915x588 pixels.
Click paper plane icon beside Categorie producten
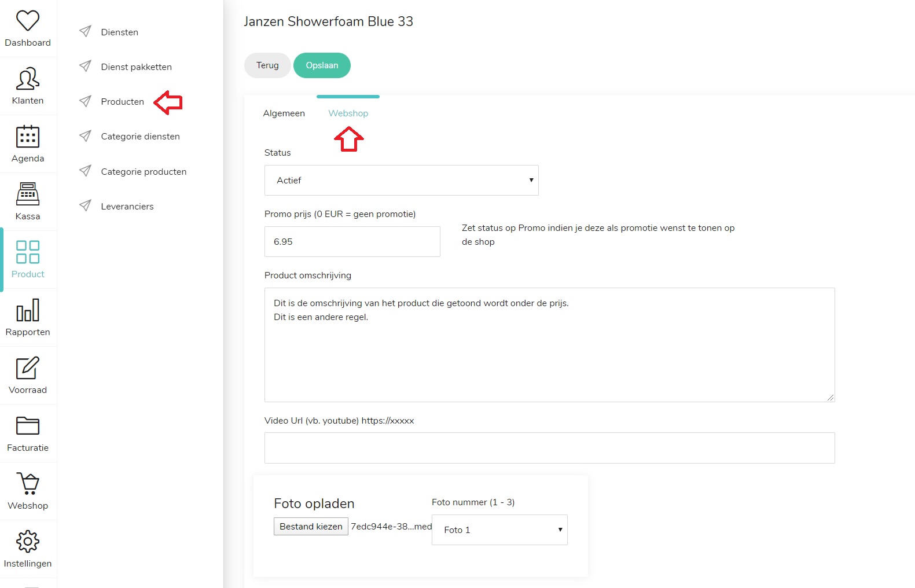(85, 171)
